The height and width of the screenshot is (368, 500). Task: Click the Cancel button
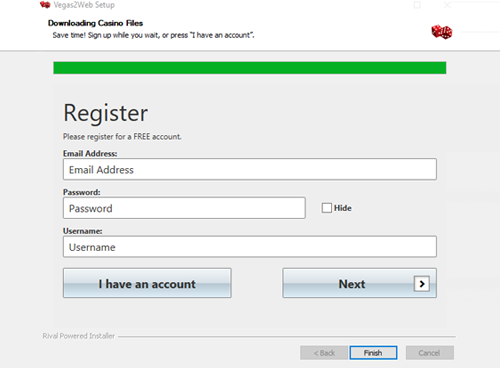(430, 353)
